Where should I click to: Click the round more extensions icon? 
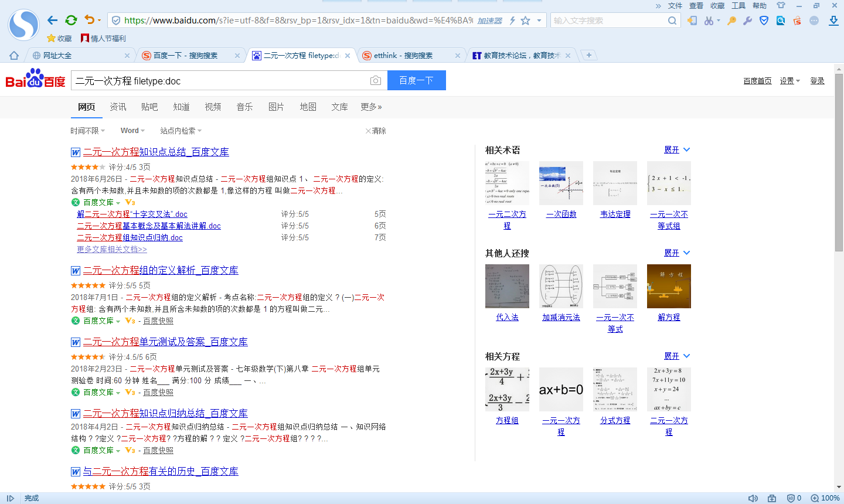point(814,21)
